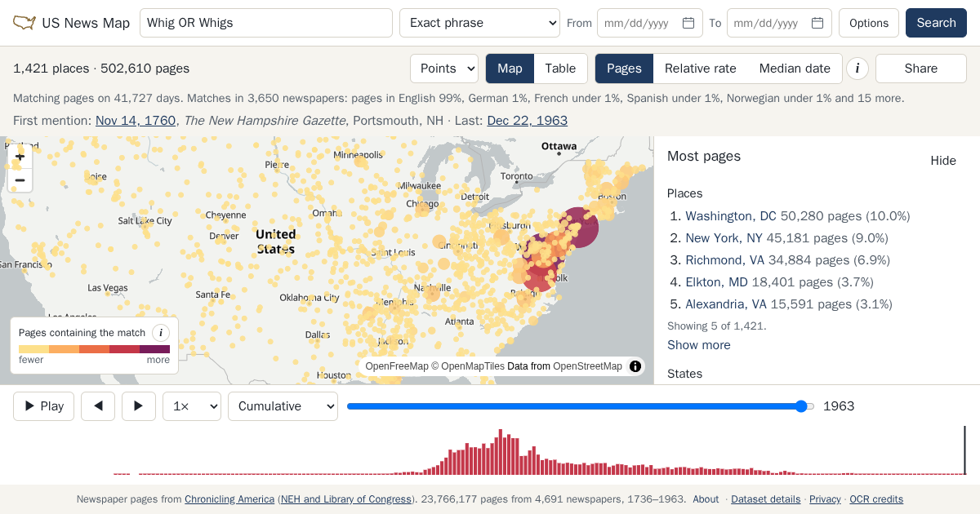The image size is (980, 514).
Task: Open first mention date Nov 14, 1760
Action: coord(136,121)
